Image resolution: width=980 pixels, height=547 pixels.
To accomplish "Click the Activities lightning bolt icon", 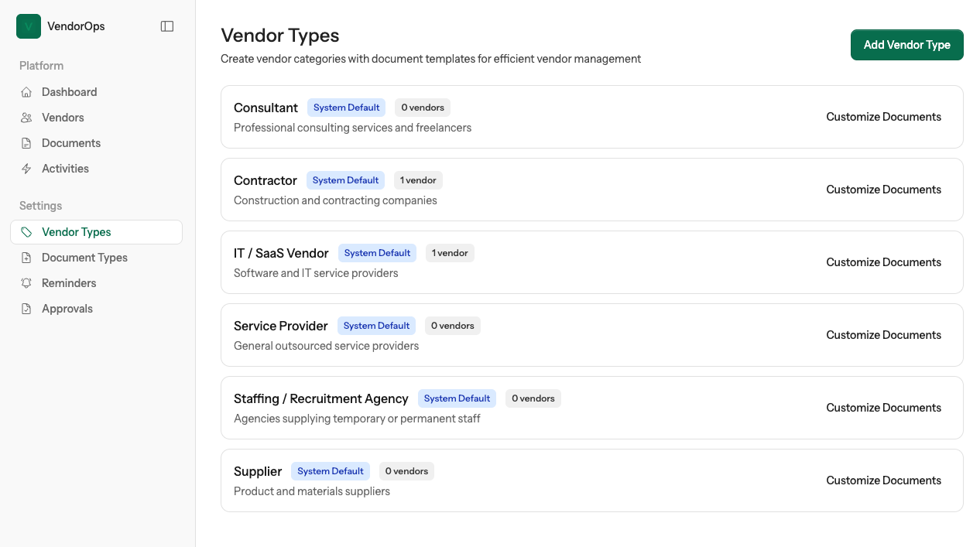I will [26, 168].
